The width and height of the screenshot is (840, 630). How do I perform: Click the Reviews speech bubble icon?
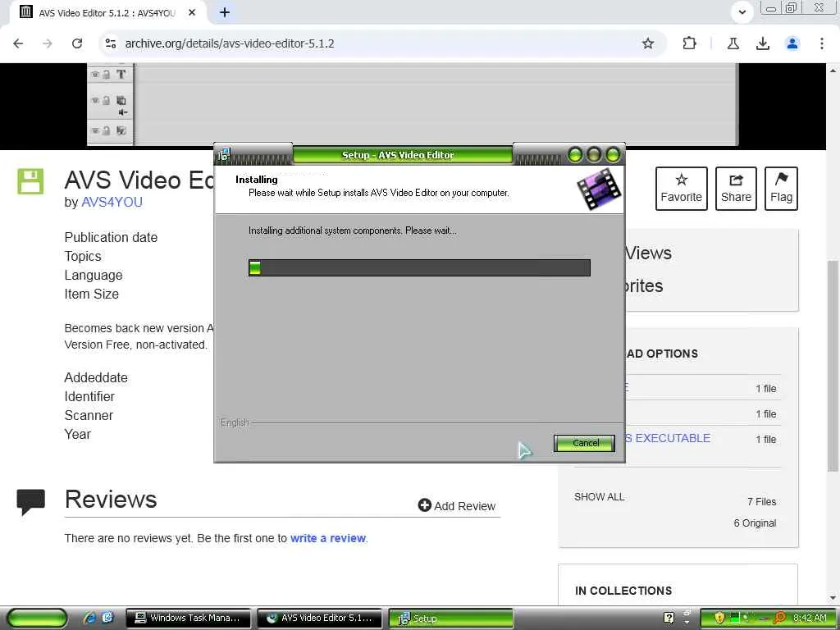30,501
